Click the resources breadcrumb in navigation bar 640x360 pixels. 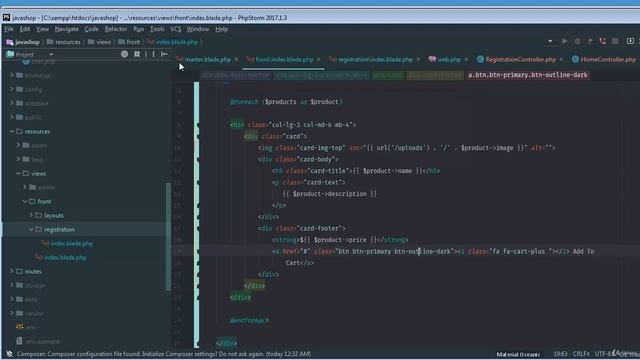click(64, 42)
